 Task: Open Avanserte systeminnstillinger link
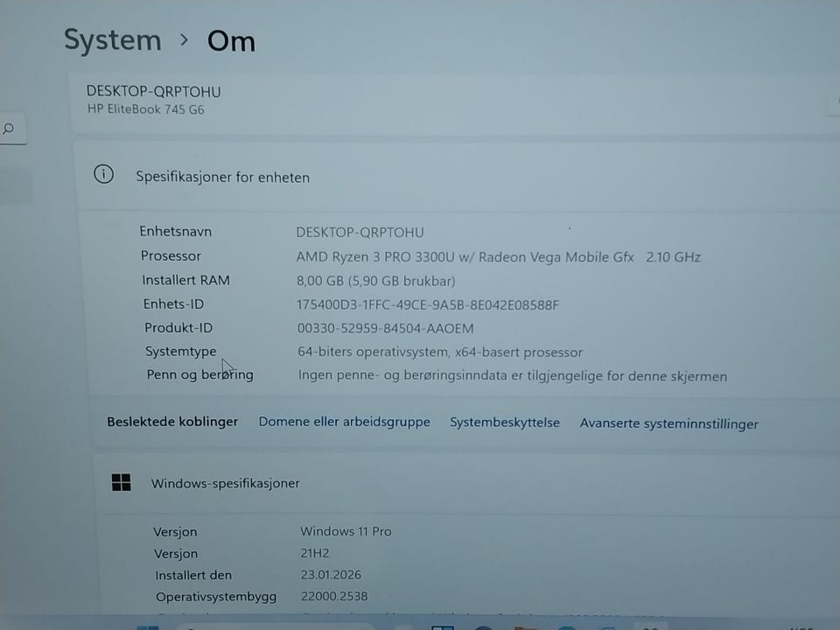[x=669, y=423]
